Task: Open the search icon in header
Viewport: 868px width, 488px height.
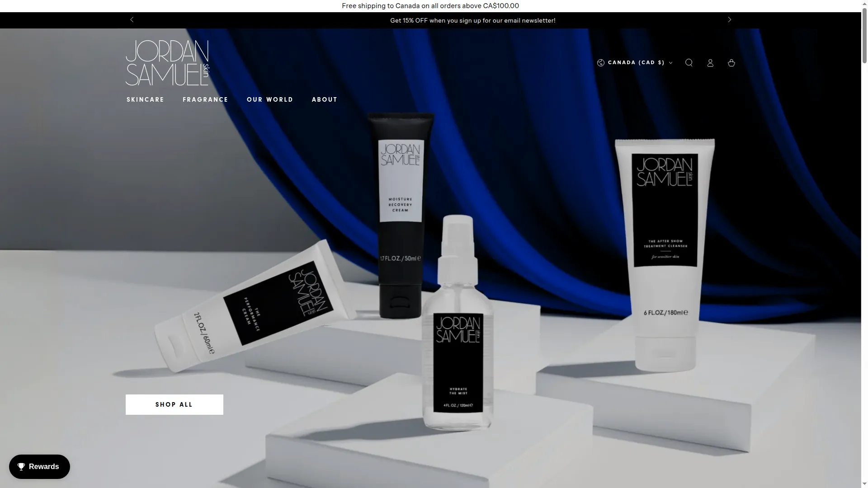Action: (x=689, y=63)
